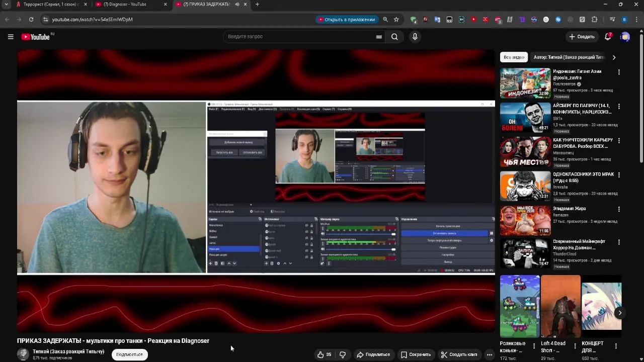Open the КАК УНИЧТОЖИЛИ КАРЬЕРУ САБУРОВА thumbnail

525,151
